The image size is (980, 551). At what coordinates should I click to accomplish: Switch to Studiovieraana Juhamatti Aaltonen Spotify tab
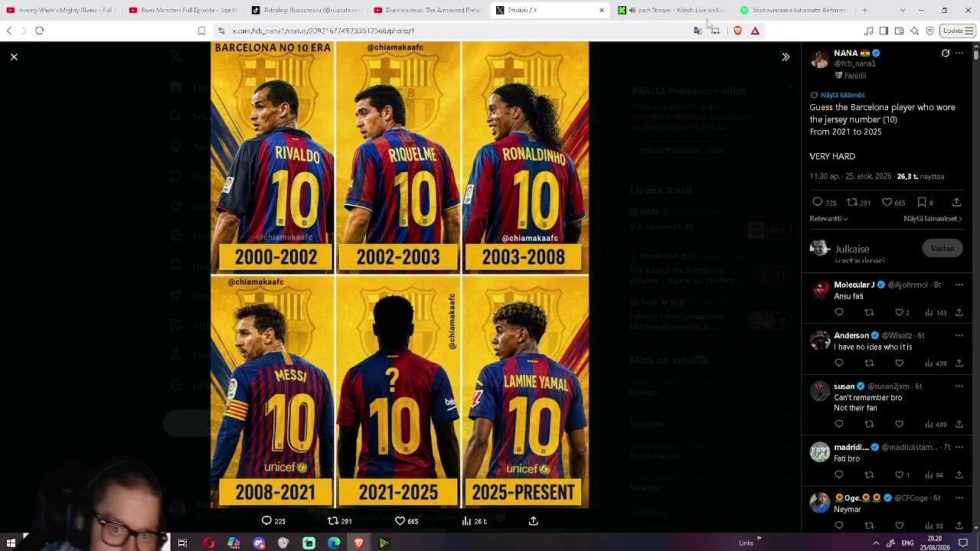click(x=795, y=10)
